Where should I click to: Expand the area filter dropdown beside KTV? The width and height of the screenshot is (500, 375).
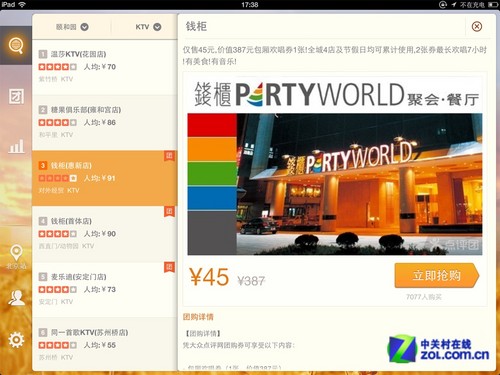72,27
